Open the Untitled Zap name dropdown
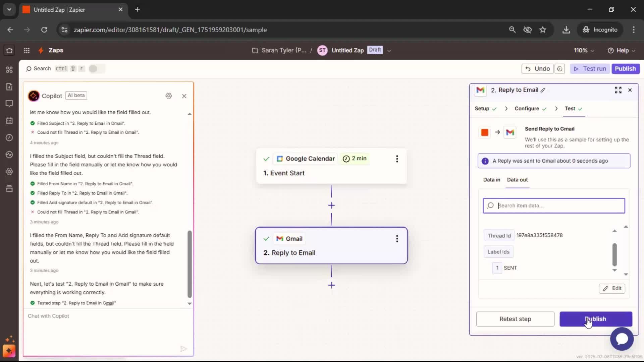This screenshot has height=362, width=644. pyautogui.click(x=389, y=51)
